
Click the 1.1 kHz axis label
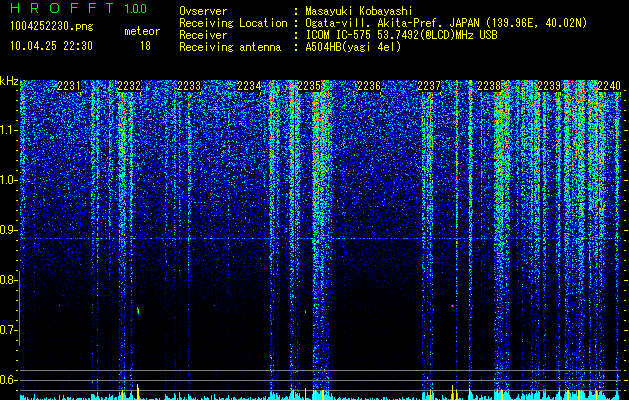pos(9,131)
